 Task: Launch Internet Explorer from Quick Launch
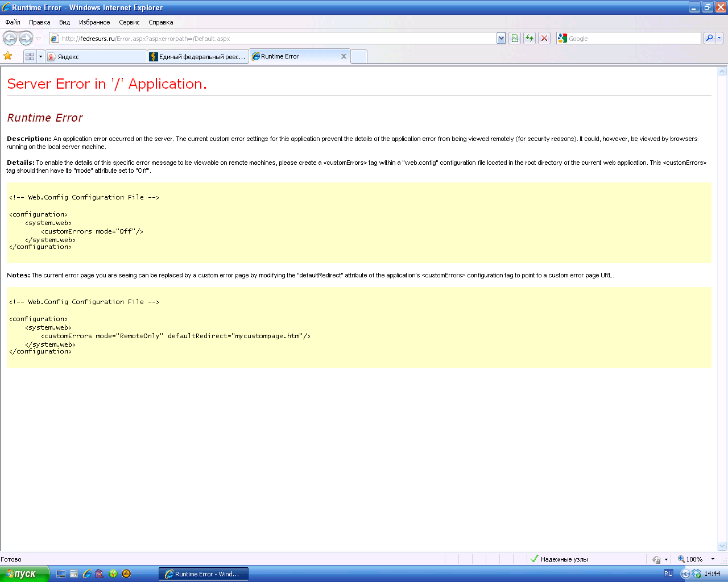tap(87, 573)
